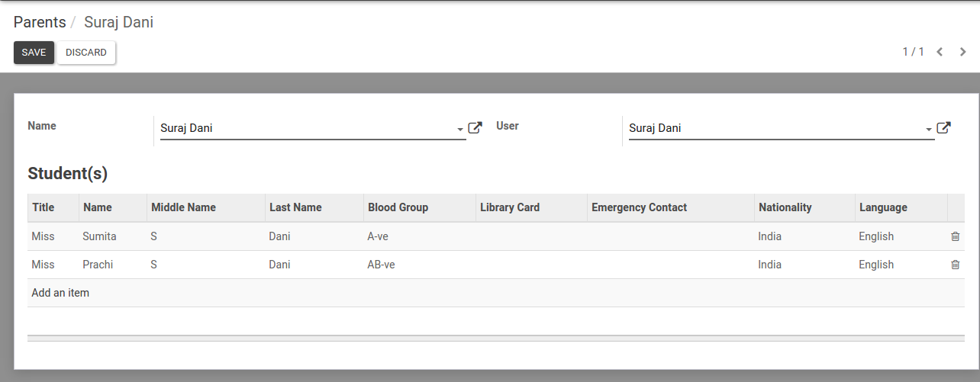Go to the next record arrow

[963, 53]
